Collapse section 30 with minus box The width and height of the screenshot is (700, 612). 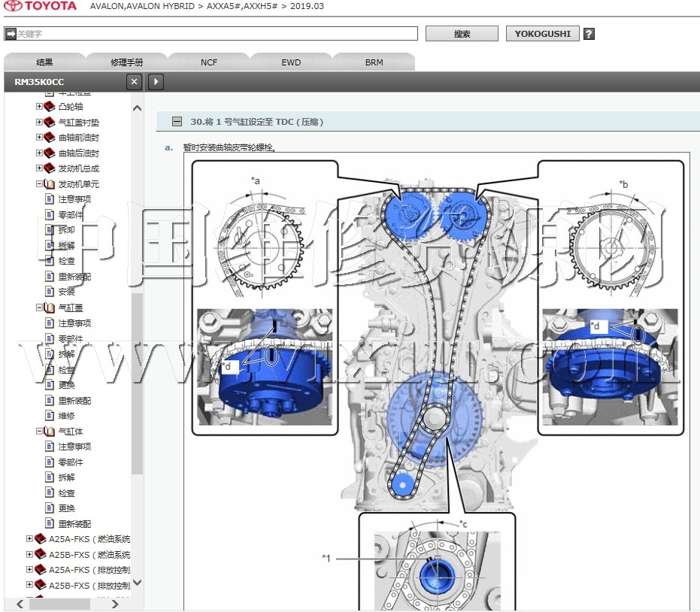coord(177,121)
